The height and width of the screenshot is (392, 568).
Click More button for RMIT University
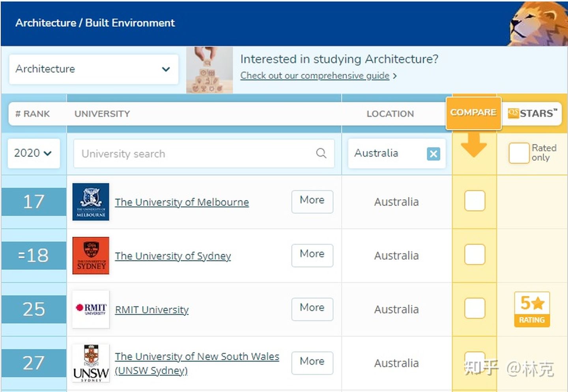(x=312, y=309)
